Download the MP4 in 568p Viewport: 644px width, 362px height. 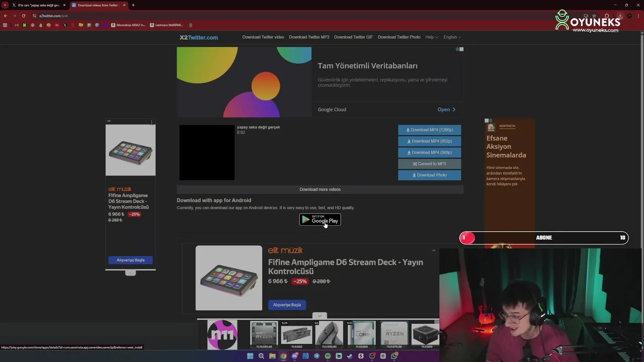[x=429, y=152]
